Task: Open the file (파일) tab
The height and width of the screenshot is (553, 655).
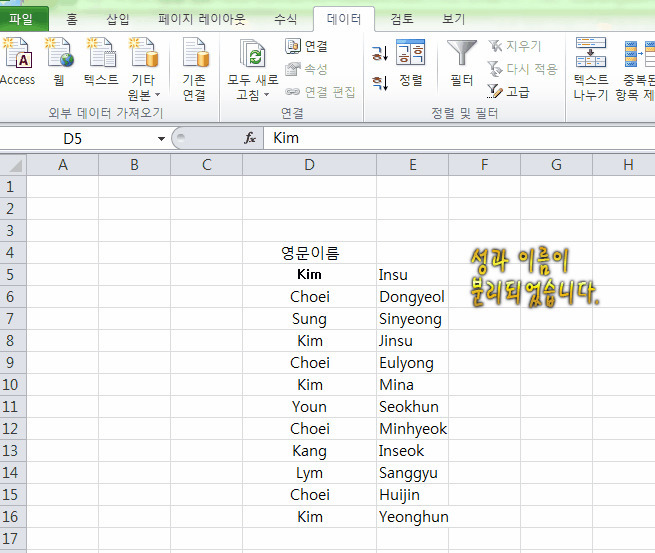Action: pos(23,19)
